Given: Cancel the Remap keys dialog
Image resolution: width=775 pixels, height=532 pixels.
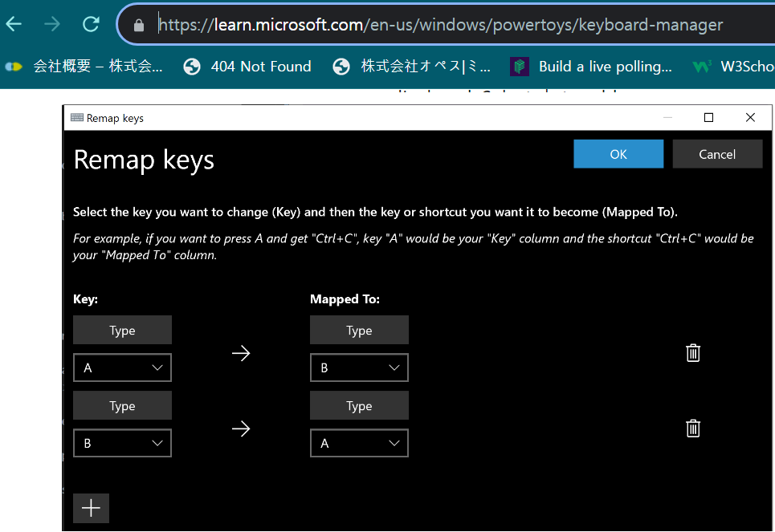Looking at the screenshot, I should tap(717, 154).
